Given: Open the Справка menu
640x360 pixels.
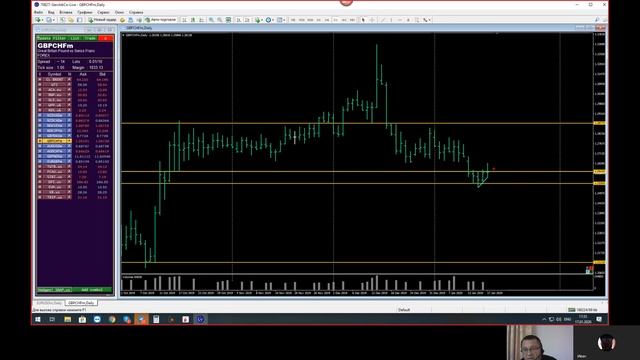Looking at the screenshot, I should (136, 12).
